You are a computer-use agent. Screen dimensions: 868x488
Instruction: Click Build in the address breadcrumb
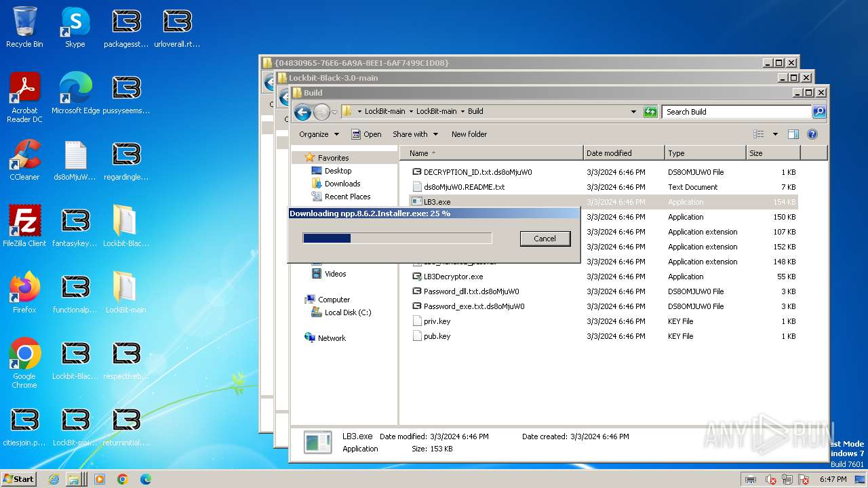coord(475,112)
